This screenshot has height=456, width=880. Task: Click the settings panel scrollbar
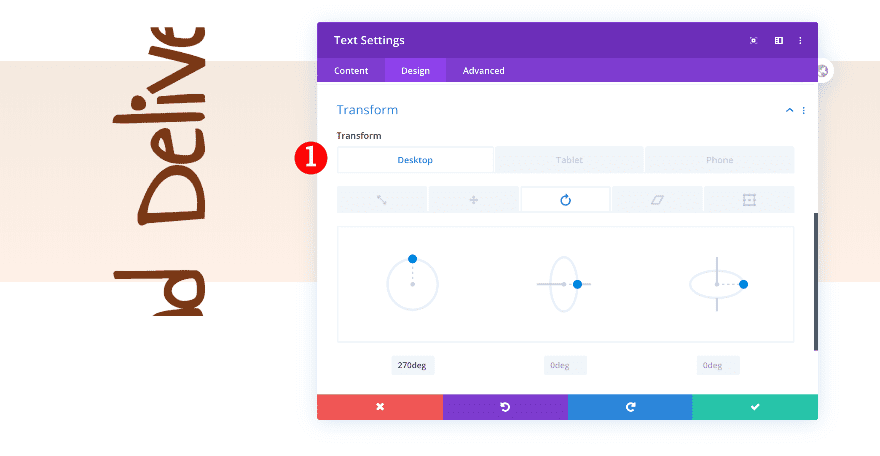(x=816, y=282)
